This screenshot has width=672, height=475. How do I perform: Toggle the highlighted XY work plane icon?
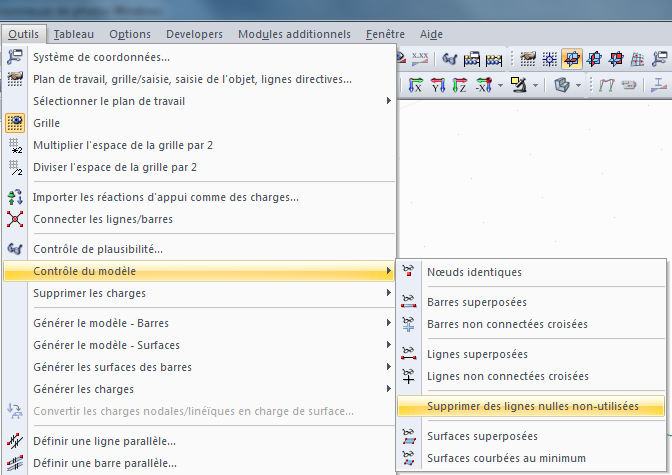(572, 59)
